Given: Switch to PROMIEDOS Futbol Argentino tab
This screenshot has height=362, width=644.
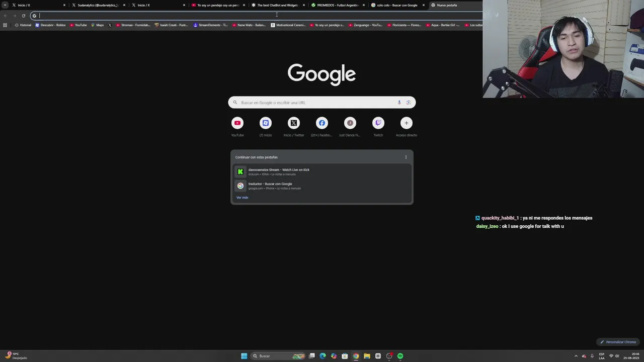Looking at the screenshot, I should pos(338,5).
